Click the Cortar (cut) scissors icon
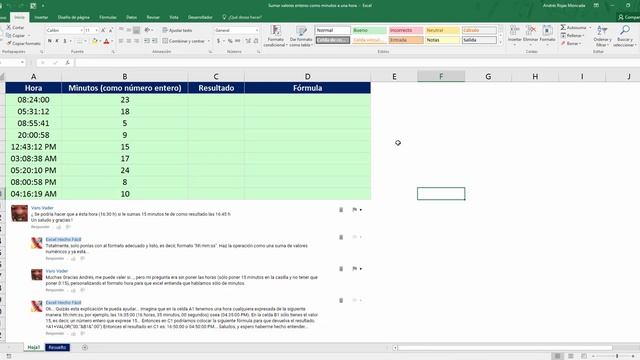Viewport: 640px width, 360px height. (x=9, y=27)
